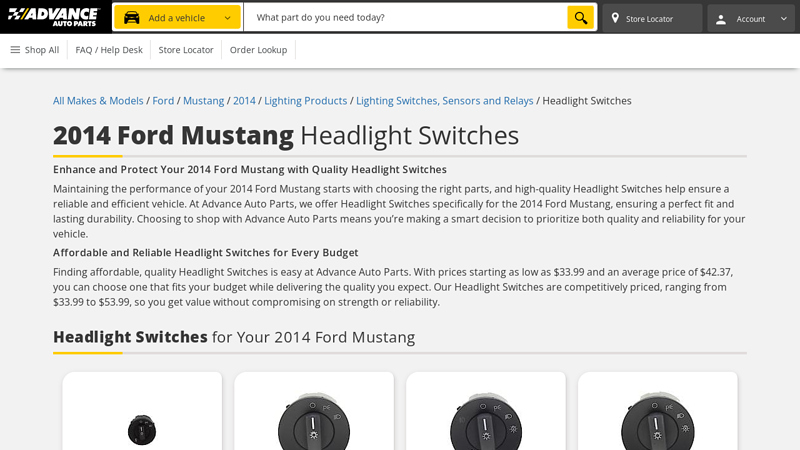Go to Mustang breadcrumb link
The image size is (800, 450).
coord(204,101)
